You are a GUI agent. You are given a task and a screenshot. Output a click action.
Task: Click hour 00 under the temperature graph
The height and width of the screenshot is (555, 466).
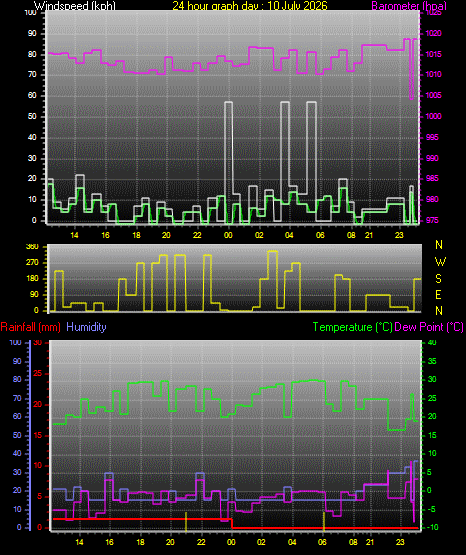click(x=231, y=542)
